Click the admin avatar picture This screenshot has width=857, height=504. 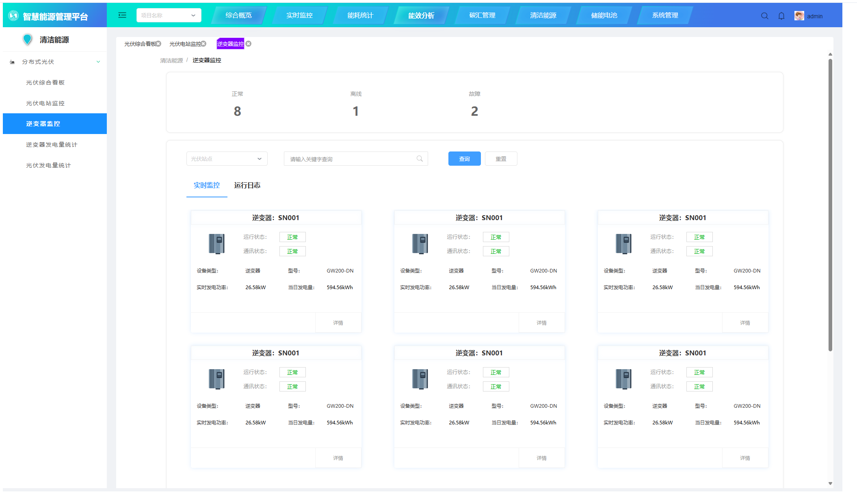click(799, 16)
